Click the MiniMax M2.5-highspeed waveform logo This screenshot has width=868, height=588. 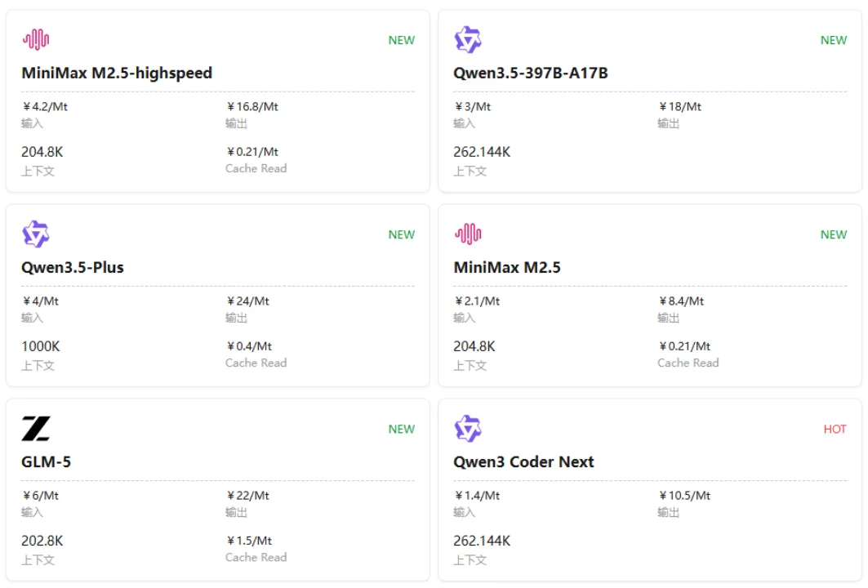click(x=36, y=39)
